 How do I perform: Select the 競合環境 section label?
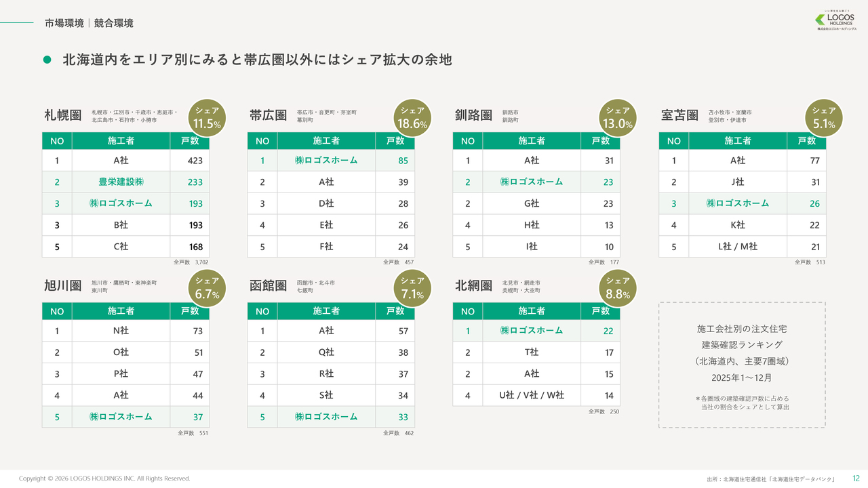(x=114, y=23)
